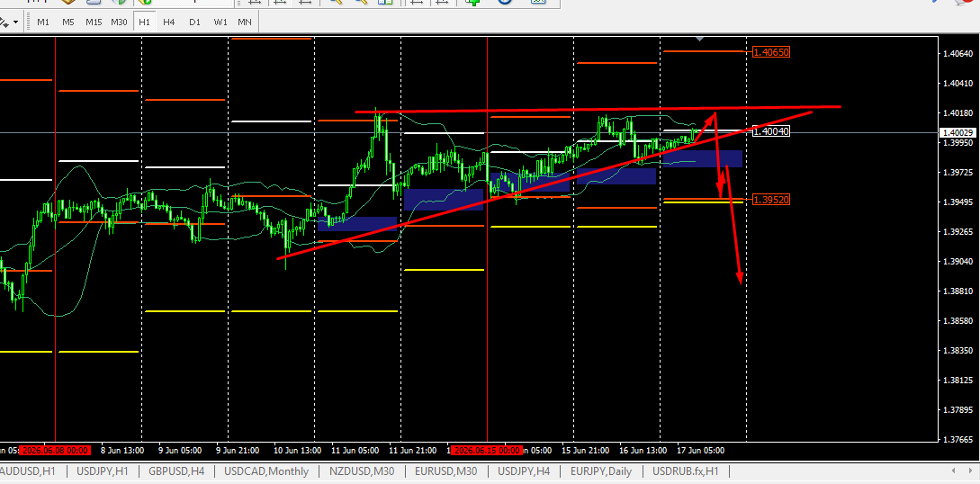Click the 1.40650 orange level label

[771, 52]
